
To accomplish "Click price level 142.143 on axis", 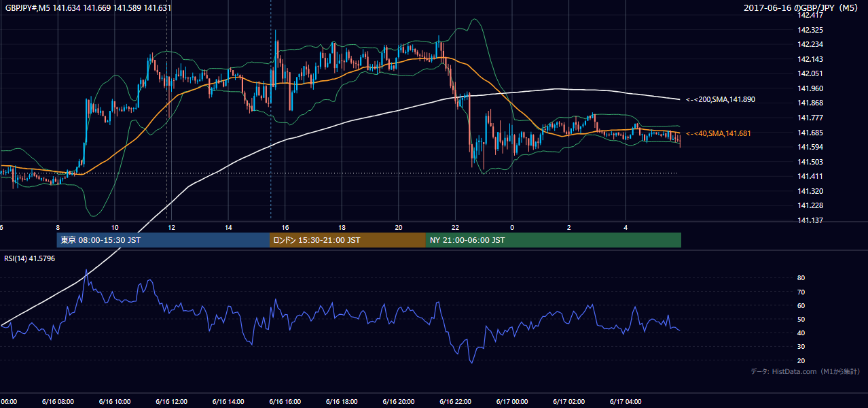I will (x=810, y=60).
